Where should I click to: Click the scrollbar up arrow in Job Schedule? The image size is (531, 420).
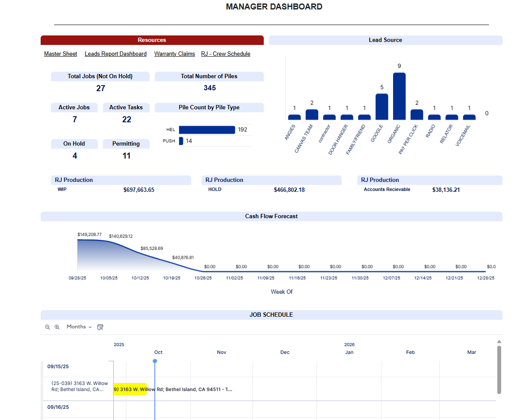[x=499, y=341]
